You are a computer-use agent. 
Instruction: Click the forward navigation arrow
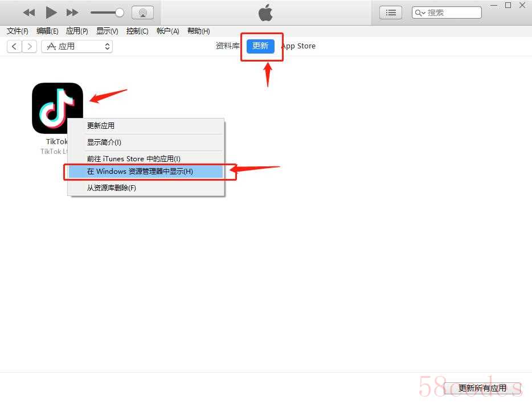pos(29,46)
